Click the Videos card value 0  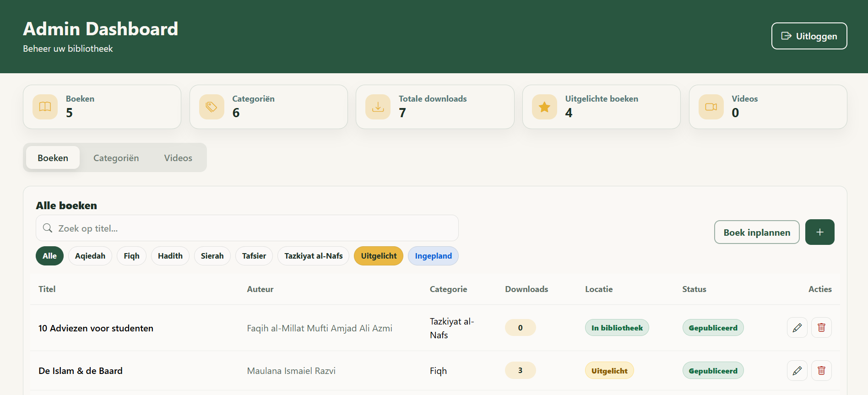735,113
